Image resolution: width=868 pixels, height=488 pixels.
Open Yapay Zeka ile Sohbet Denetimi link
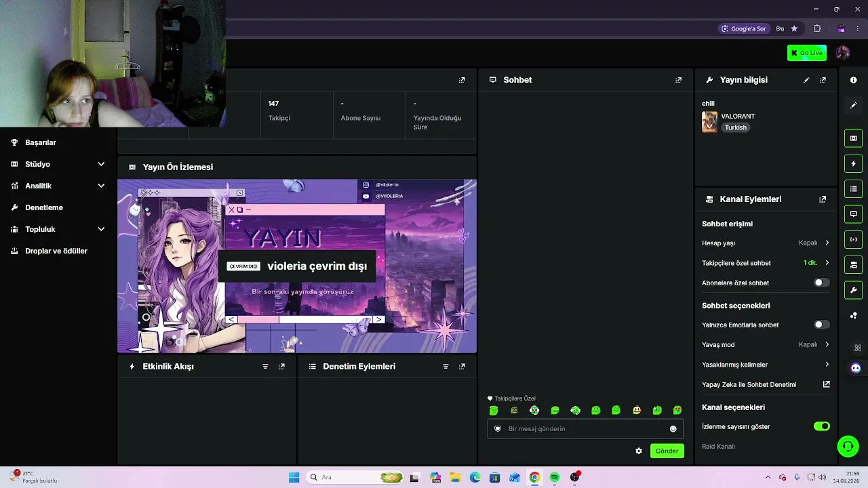coord(766,384)
